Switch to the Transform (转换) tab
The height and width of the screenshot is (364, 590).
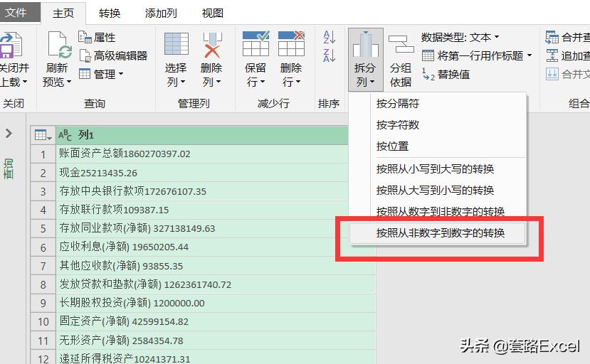[110, 14]
